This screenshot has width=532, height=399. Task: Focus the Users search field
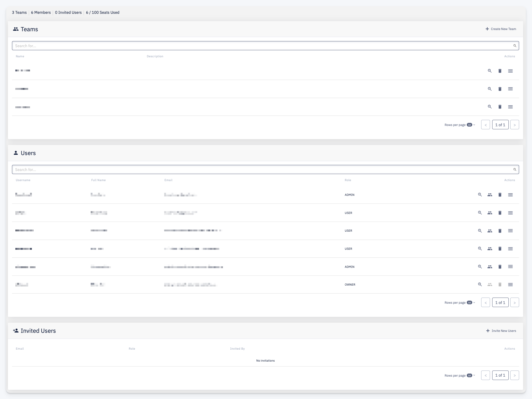pos(265,169)
